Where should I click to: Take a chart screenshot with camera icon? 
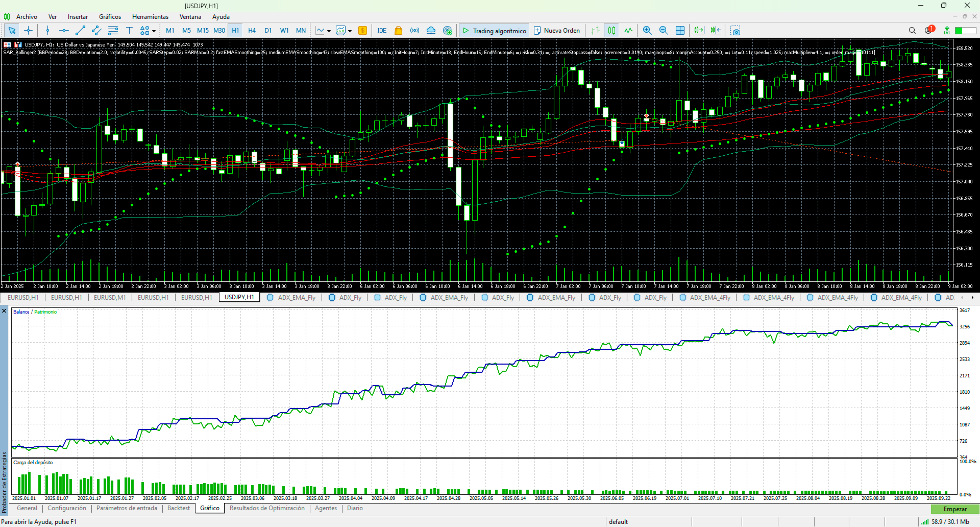click(x=736, y=31)
